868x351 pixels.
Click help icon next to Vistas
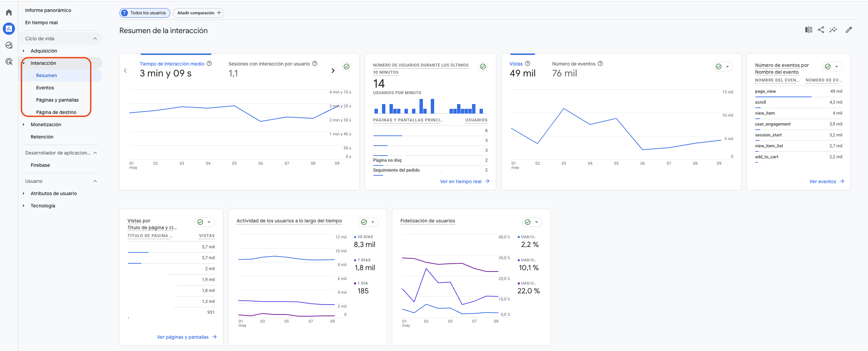coord(528,64)
